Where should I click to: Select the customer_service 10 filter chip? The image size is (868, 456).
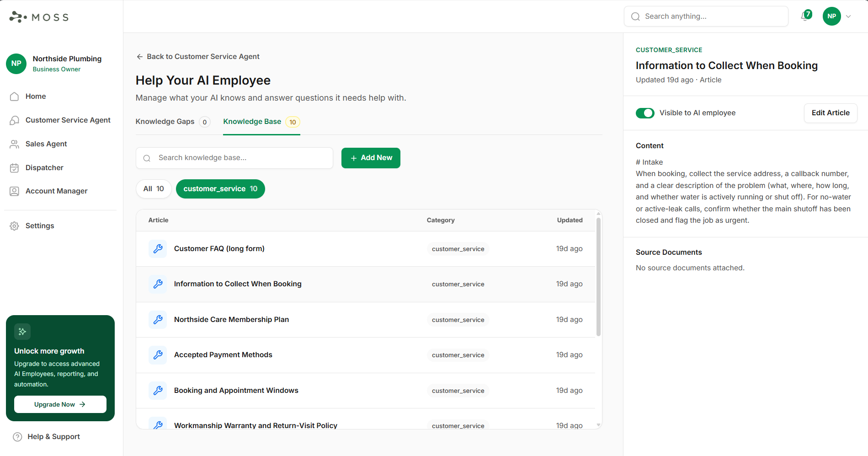tap(220, 189)
